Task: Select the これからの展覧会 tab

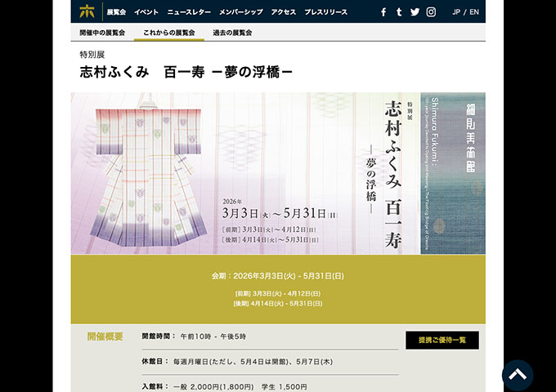Action: (x=169, y=33)
